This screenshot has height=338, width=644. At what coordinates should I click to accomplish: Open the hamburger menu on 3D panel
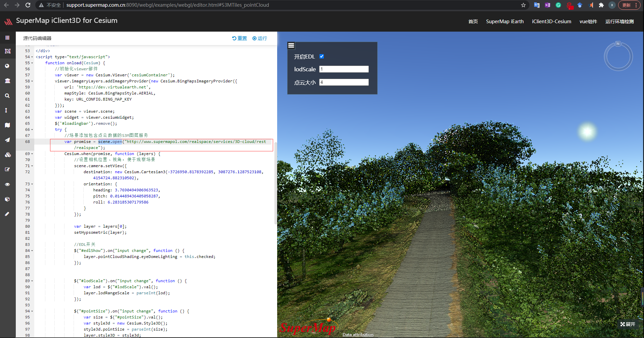coord(291,45)
